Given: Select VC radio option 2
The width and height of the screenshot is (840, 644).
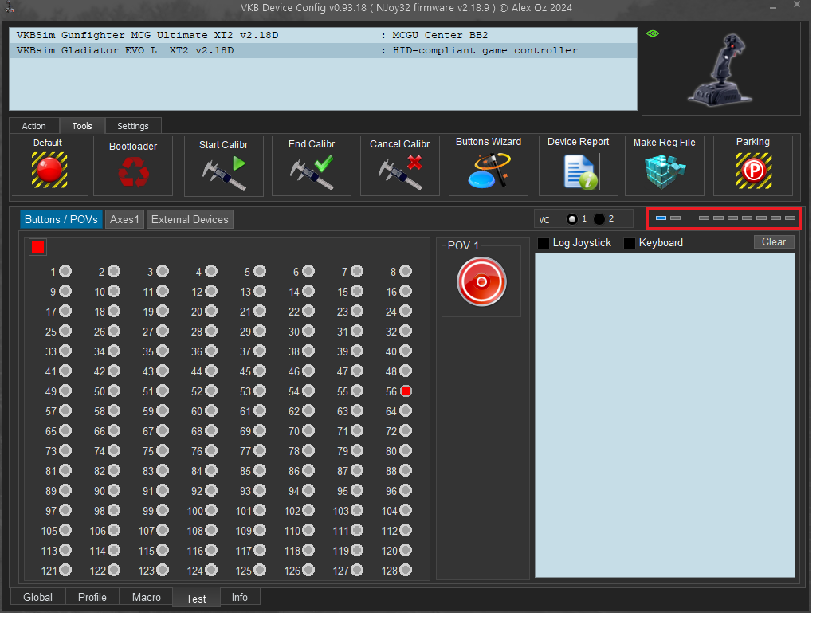Looking at the screenshot, I should pyautogui.click(x=599, y=219).
